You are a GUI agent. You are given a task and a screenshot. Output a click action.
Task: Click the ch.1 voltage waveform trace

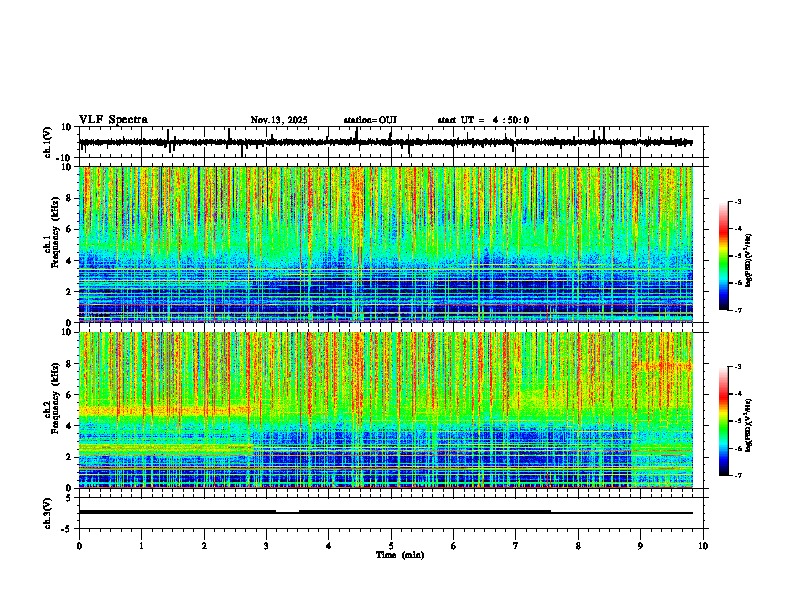click(x=386, y=142)
